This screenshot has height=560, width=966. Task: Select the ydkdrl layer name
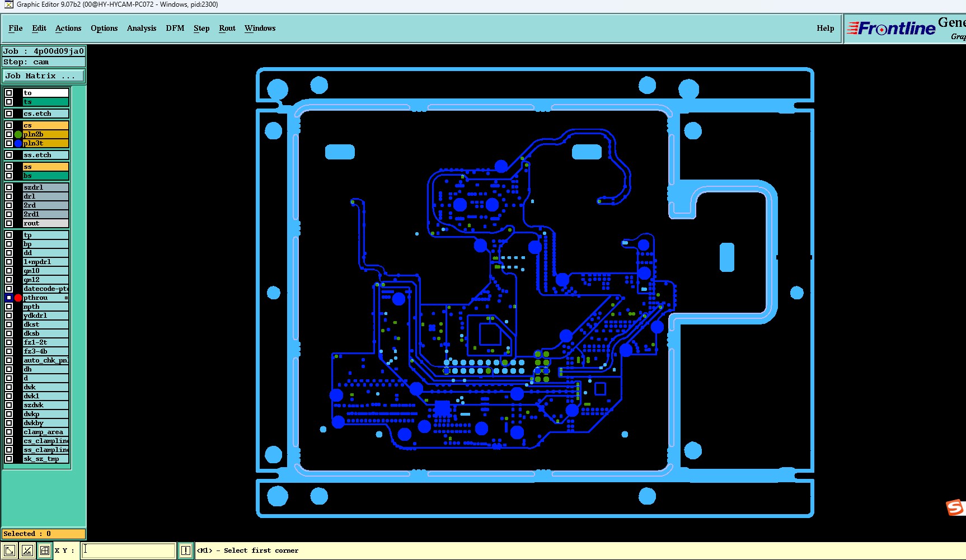(x=46, y=316)
